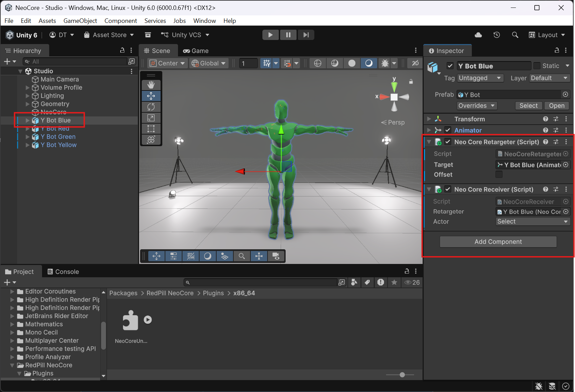Screen dimensions: 575x392
Task: Disable the Neo Core Receiver component checkbox
Action: [x=448, y=189]
